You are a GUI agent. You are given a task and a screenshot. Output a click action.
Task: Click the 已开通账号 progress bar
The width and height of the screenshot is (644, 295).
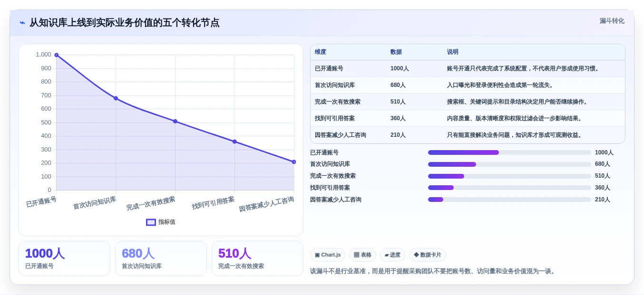point(509,152)
